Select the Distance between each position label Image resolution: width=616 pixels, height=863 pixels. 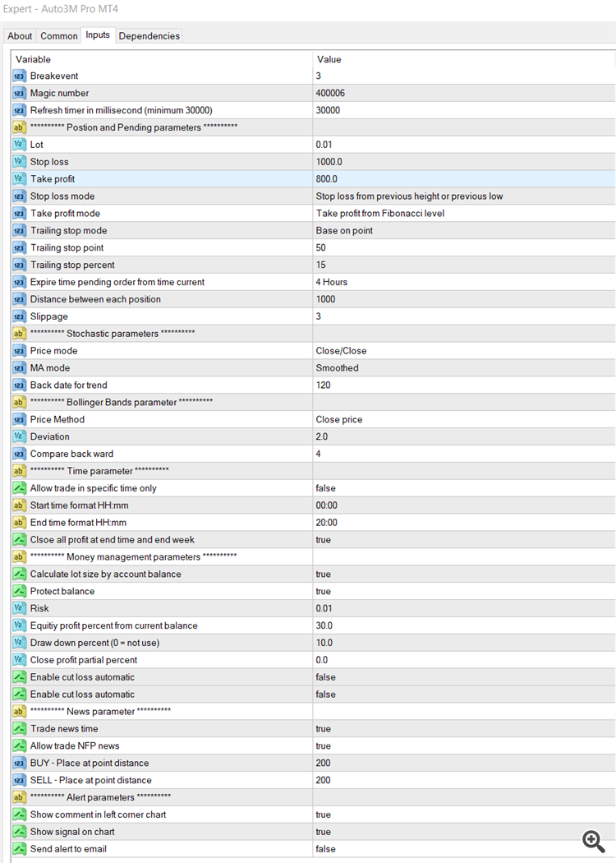[96, 299]
